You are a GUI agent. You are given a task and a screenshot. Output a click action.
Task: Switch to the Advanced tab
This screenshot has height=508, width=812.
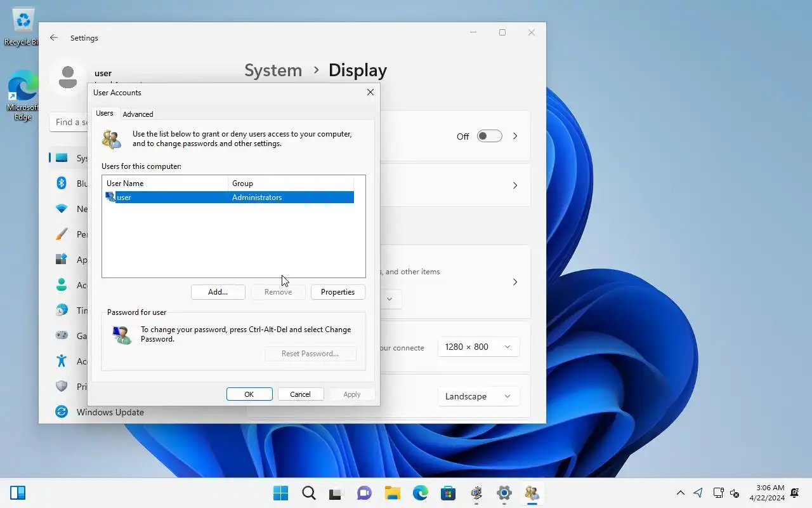138,114
